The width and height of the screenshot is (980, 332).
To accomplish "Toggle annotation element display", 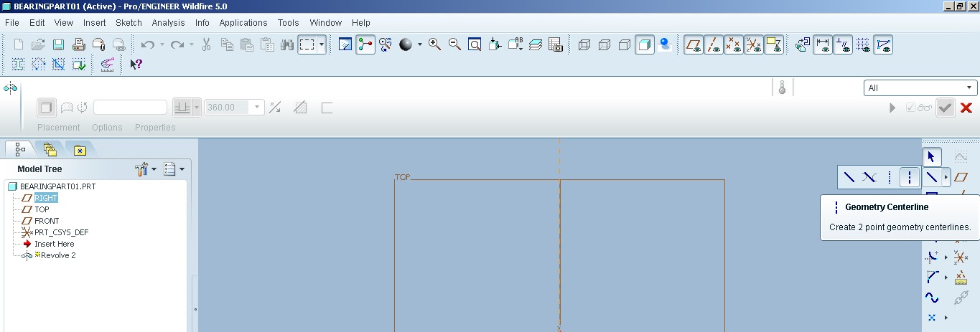I will tap(774, 44).
